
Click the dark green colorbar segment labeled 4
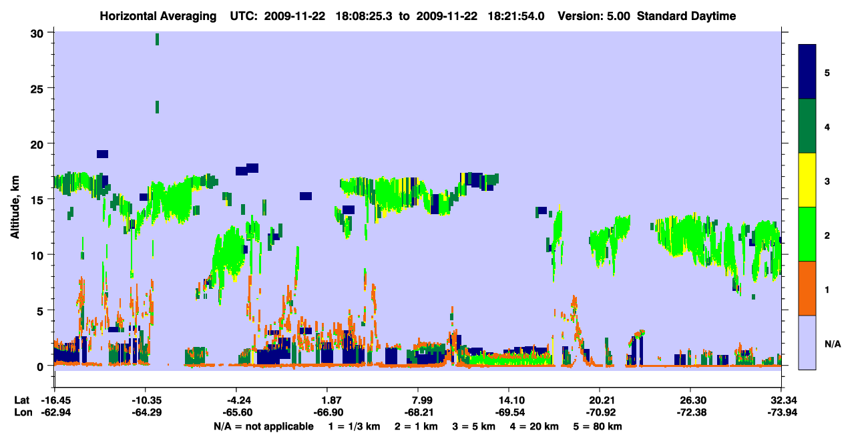click(807, 126)
